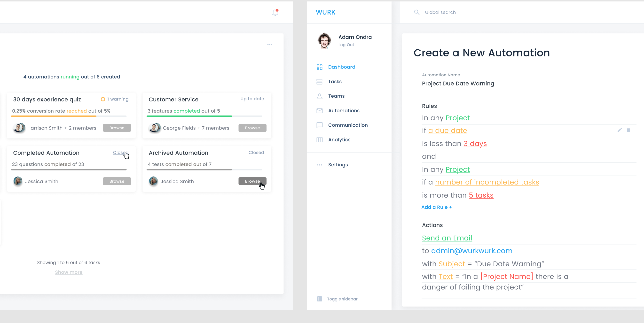The width and height of the screenshot is (644, 323).
Task: Open Teams in the sidebar menu
Action: [x=336, y=96]
